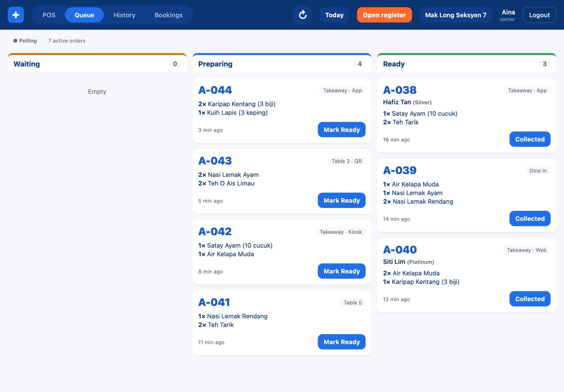Click customer name Siti Lim (Platinum)
The image size is (564, 392).
[408, 262]
